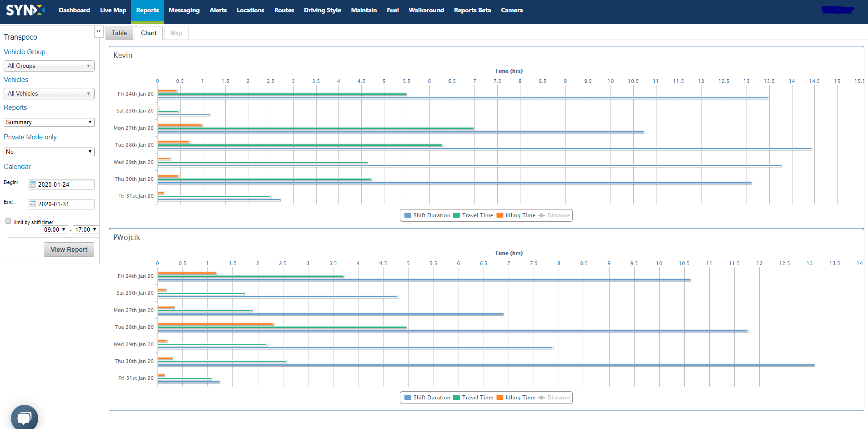The image size is (868, 429).
Task: Toggle Idling Time in PWojcik chart legend
Action: [x=516, y=398]
